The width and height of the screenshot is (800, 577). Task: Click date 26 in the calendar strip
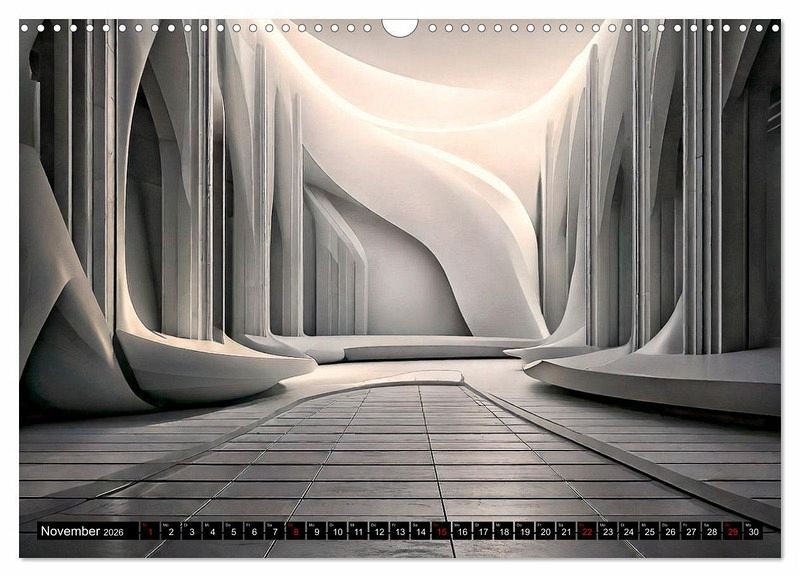tap(670, 532)
